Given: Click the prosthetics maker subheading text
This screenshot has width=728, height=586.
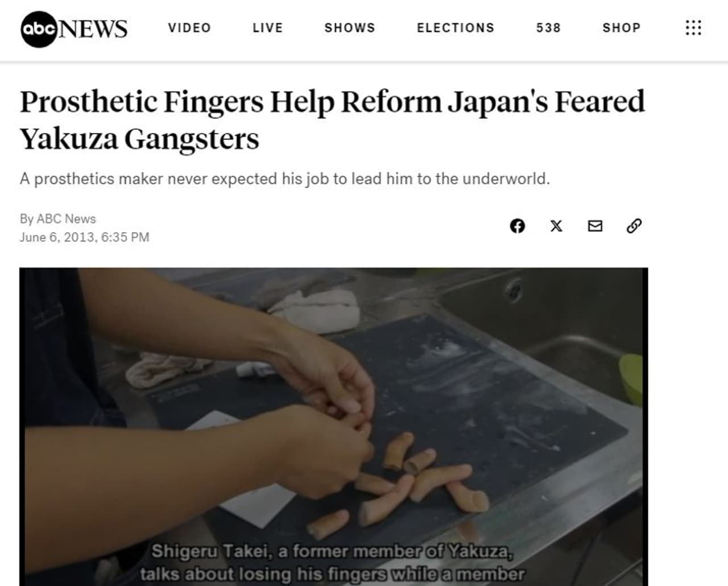Looking at the screenshot, I should [x=285, y=179].
